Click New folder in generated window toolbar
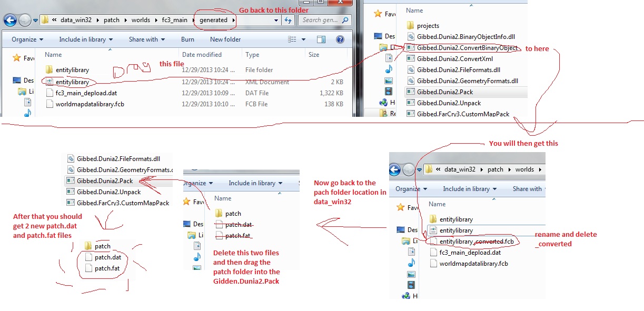This screenshot has width=644, height=311. [x=225, y=39]
